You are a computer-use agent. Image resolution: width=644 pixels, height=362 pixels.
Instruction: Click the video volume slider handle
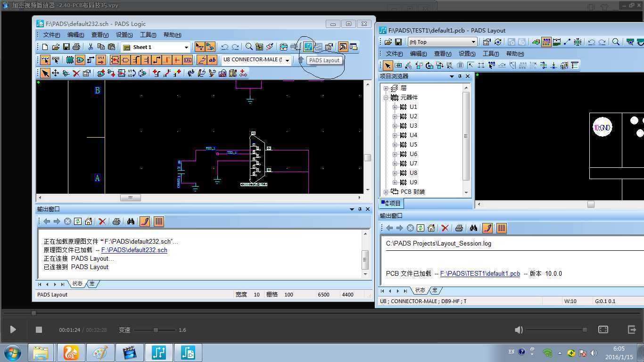(585, 330)
